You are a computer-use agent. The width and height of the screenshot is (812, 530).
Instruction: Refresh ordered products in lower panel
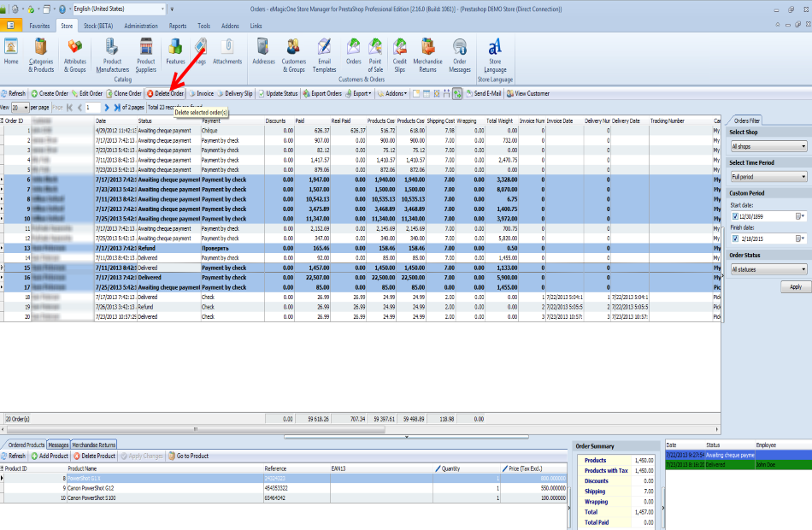(14, 456)
